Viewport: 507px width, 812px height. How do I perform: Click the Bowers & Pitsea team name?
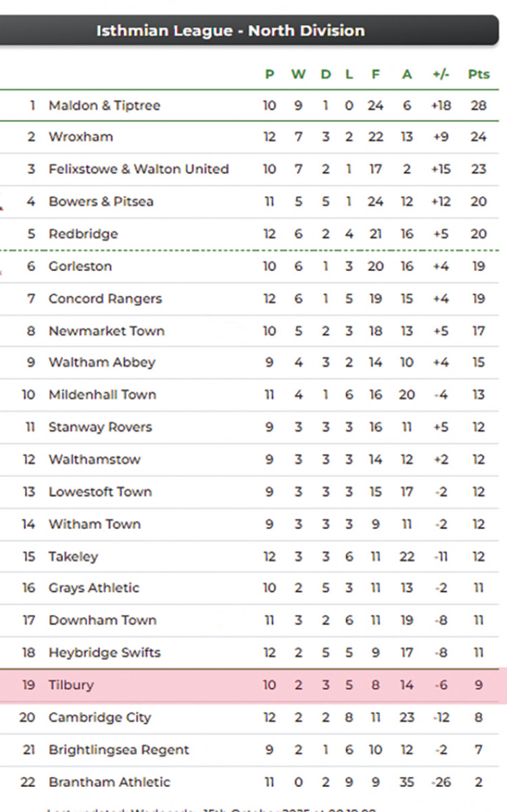(101, 201)
